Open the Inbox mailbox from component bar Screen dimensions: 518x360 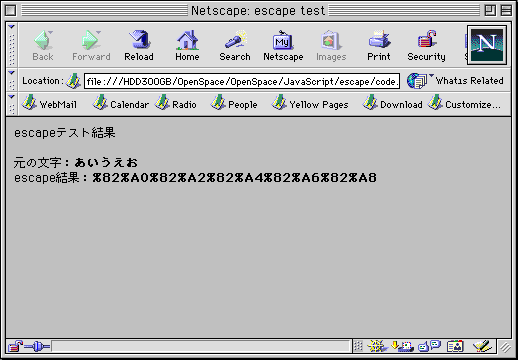click(402, 346)
